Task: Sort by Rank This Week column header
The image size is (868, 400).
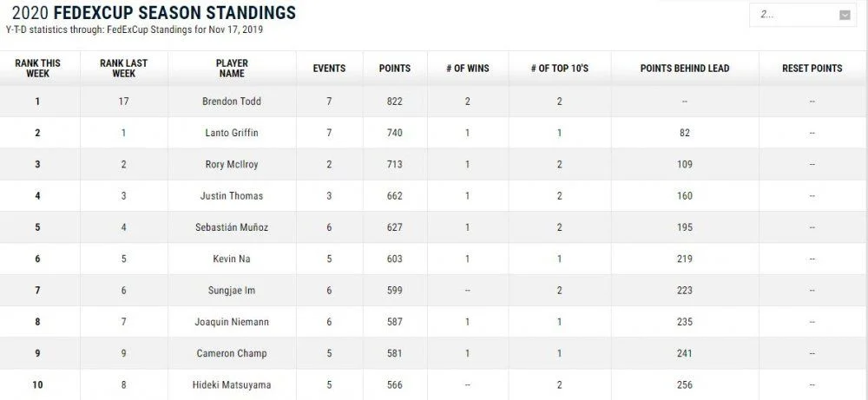Action: pos(37,68)
